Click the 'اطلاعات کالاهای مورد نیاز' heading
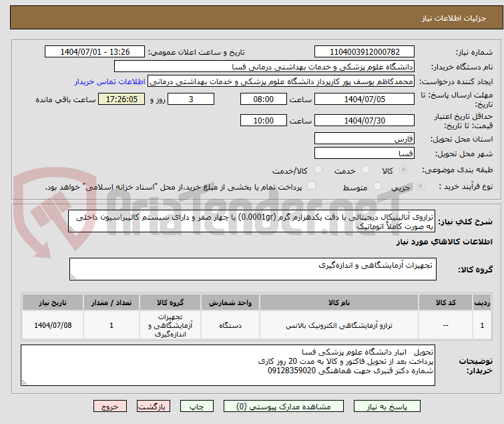Image resolution: width=504 pixels, height=424 pixels. click(444, 242)
